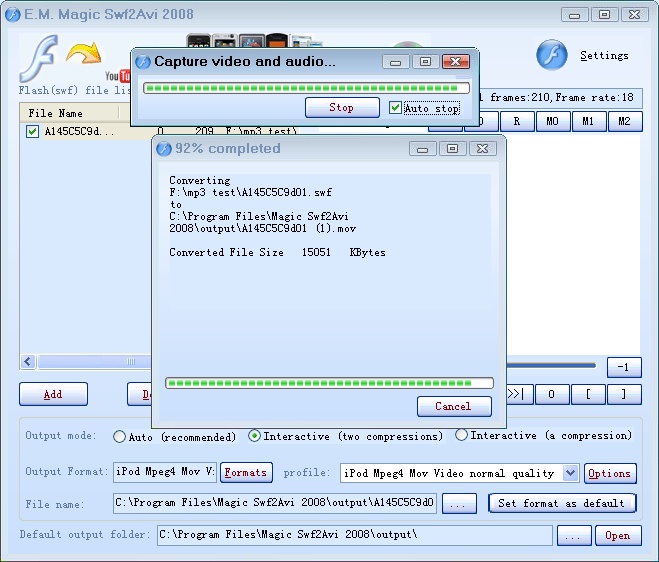This screenshot has width=659, height=562.
Task: Click the File name path input
Action: pos(274,503)
